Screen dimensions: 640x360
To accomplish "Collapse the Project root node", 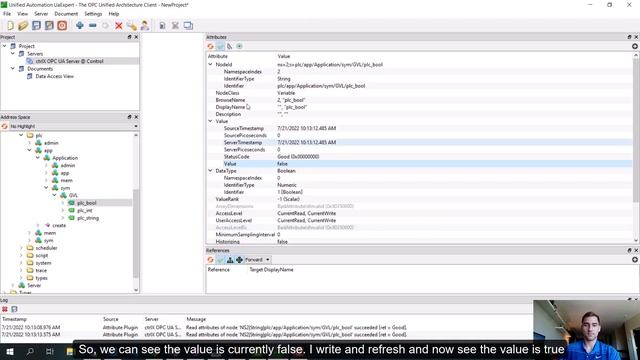I will [x=4, y=46].
